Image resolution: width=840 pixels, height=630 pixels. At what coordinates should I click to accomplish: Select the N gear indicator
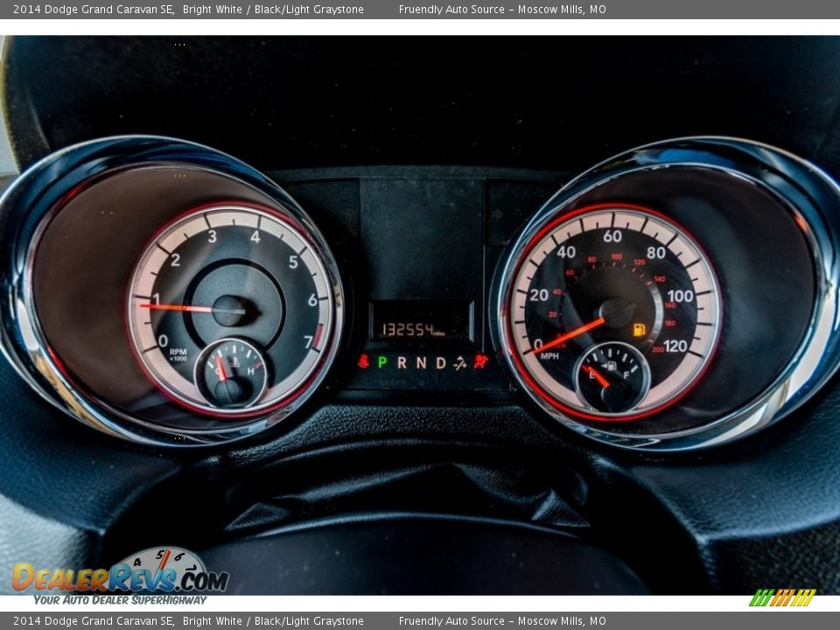pos(422,362)
